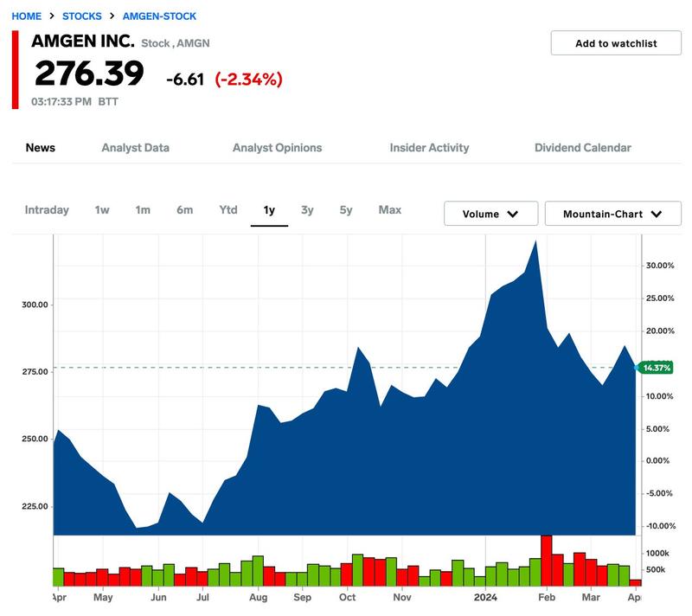The image size is (692, 616).
Task: Select the 1y chart range
Action: (269, 210)
